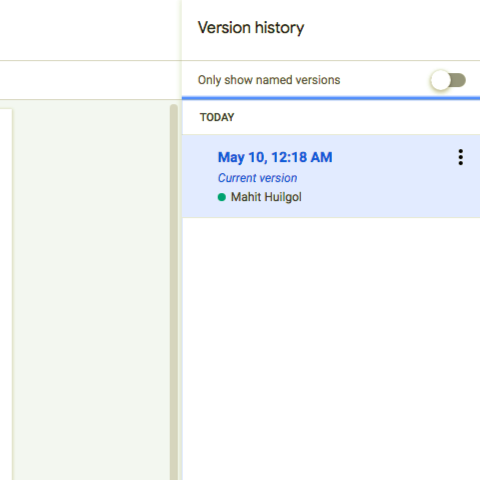Click the TODAY section header
480x480 pixels.
[x=217, y=117]
